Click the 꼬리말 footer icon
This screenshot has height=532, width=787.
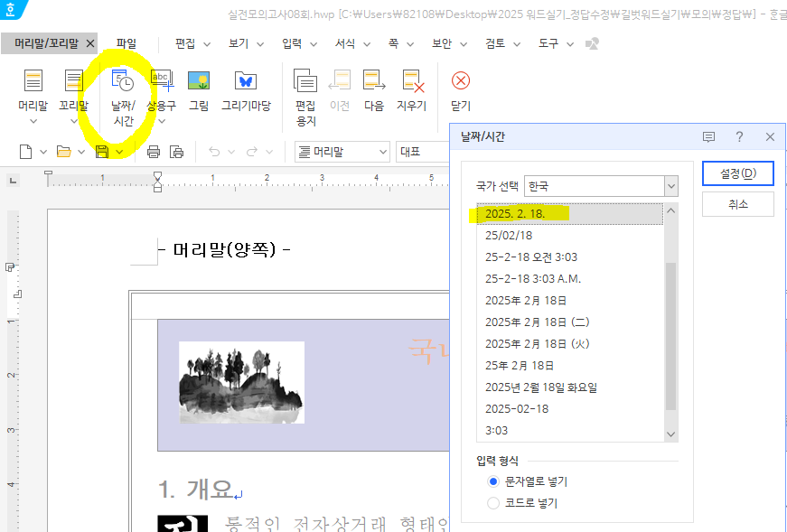[x=73, y=83]
